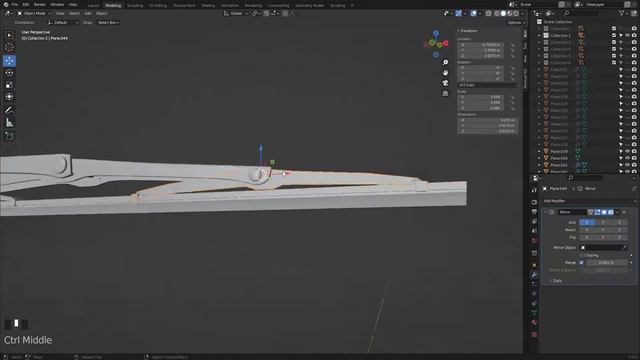The height and width of the screenshot is (360, 640).
Task: Expand the Data section in Mirror modifier
Action: click(x=555, y=281)
